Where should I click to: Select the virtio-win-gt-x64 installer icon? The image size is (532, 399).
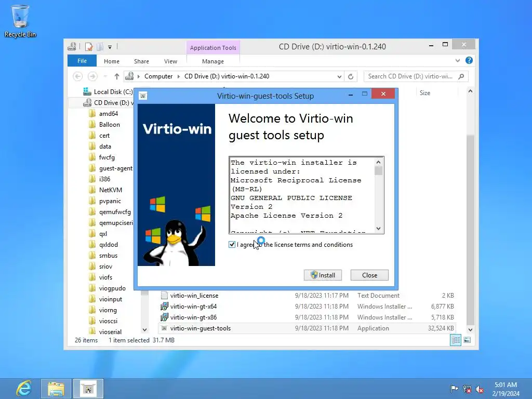click(164, 307)
